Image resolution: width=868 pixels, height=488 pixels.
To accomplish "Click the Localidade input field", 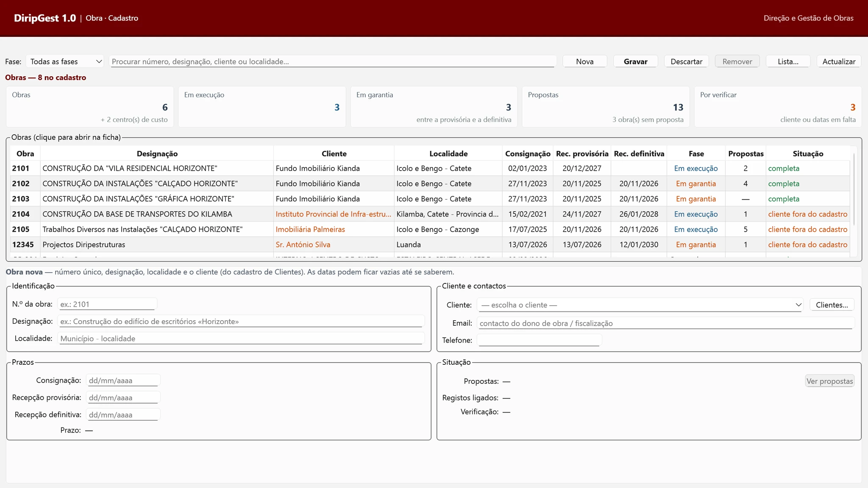I will [x=241, y=338].
